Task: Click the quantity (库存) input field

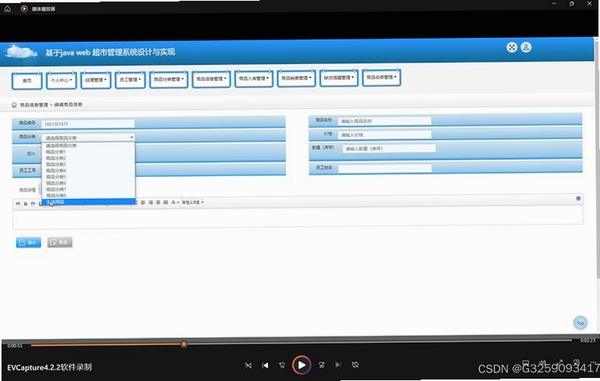Action: [x=389, y=148]
